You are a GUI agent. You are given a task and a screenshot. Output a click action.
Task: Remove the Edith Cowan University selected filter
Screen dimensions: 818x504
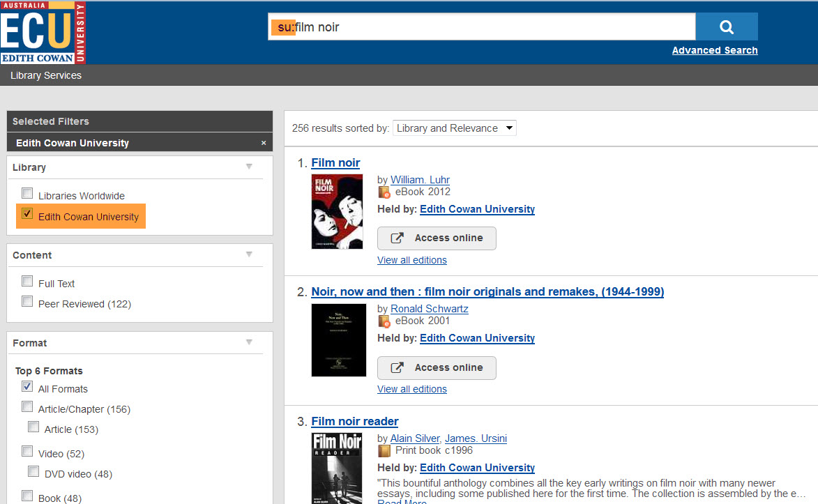click(264, 143)
